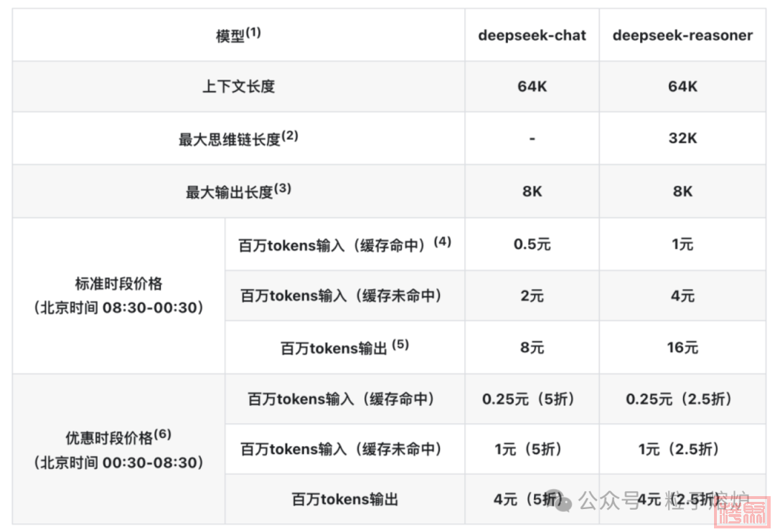Click '百万tokens输出' in 优惠时段 rows
This screenshot has height=532, width=775.
(x=345, y=500)
